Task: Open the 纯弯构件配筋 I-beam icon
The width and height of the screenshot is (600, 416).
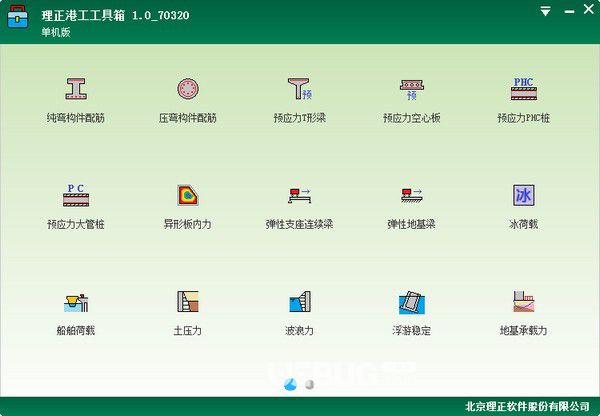Action: pyautogui.click(x=76, y=89)
